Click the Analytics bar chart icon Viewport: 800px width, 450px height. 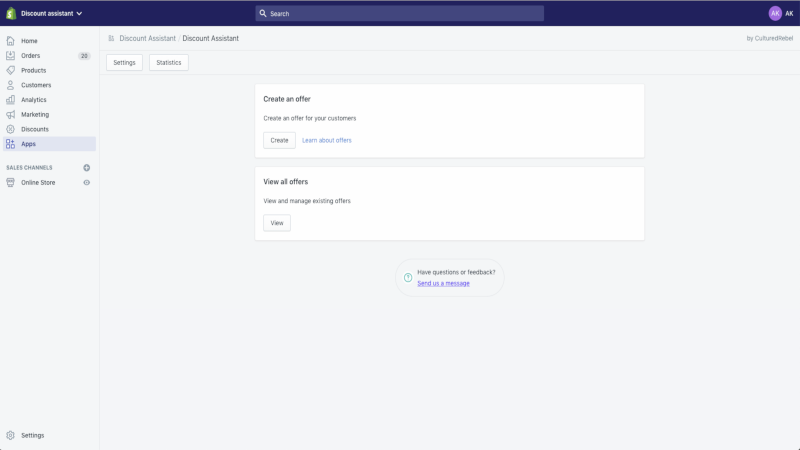pyautogui.click(x=10, y=100)
